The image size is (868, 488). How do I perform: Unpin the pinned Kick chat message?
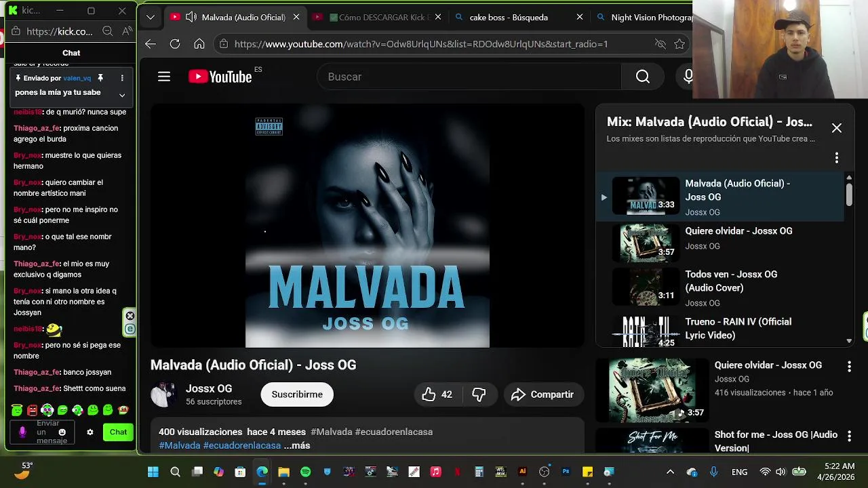click(100, 78)
